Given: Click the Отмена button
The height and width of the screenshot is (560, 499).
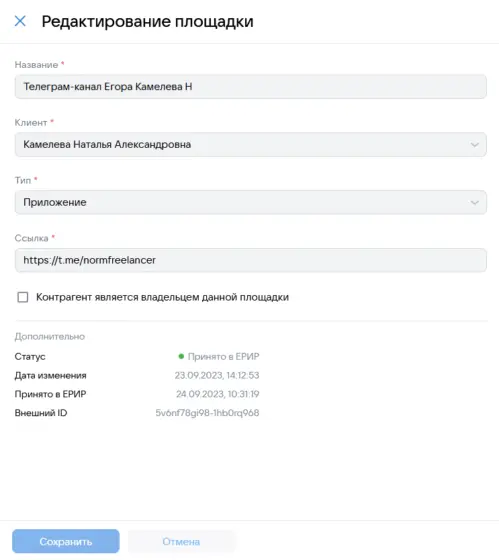Looking at the screenshot, I should pos(181,541).
